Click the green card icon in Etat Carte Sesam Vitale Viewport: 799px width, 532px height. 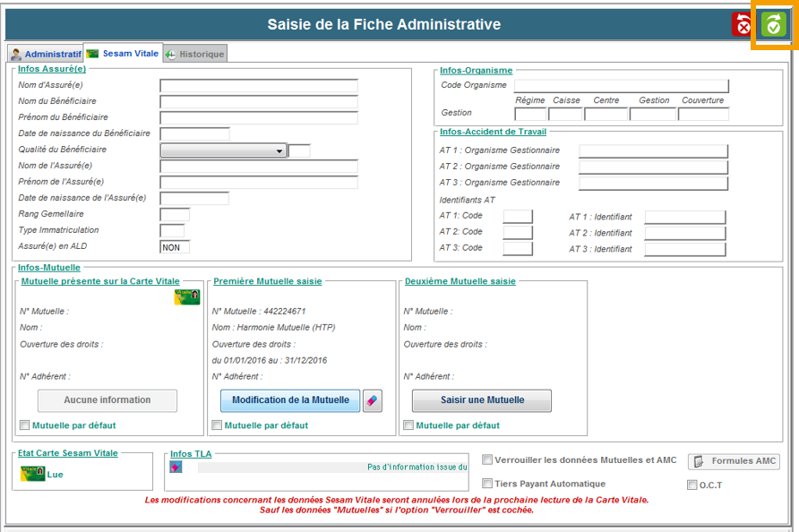31,474
